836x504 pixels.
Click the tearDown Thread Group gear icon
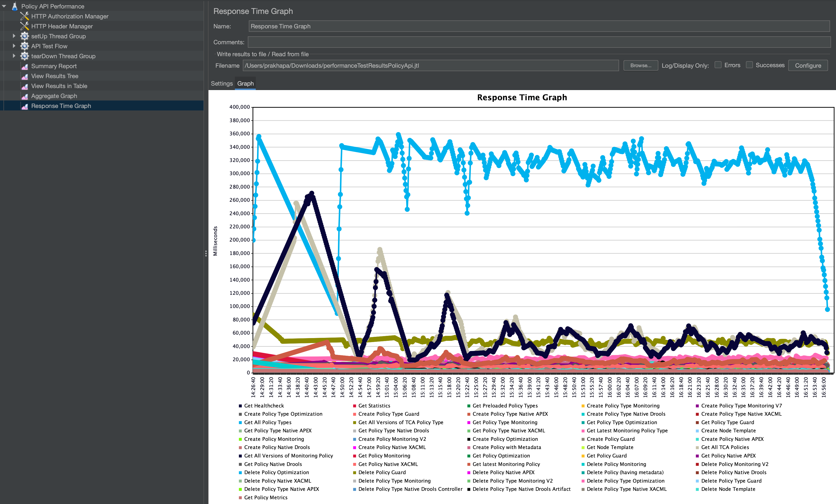click(24, 56)
